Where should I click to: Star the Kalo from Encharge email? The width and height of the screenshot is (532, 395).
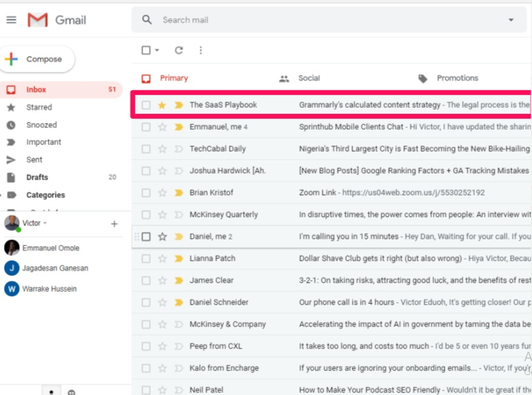(162, 368)
